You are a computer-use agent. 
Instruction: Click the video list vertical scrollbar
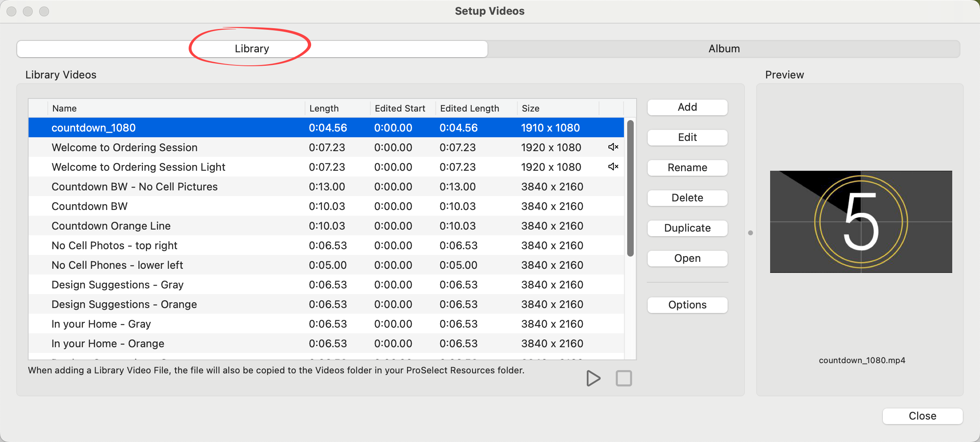pyautogui.click(x=630, y=188)
